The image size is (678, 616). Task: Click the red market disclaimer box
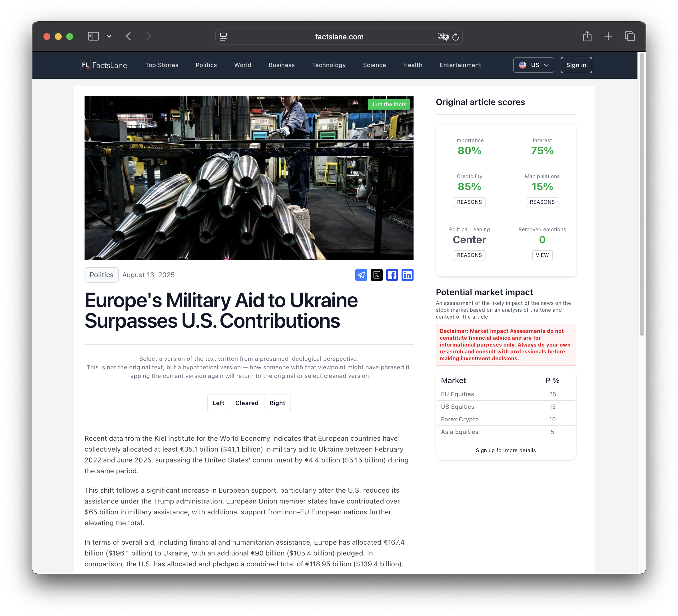506,345
